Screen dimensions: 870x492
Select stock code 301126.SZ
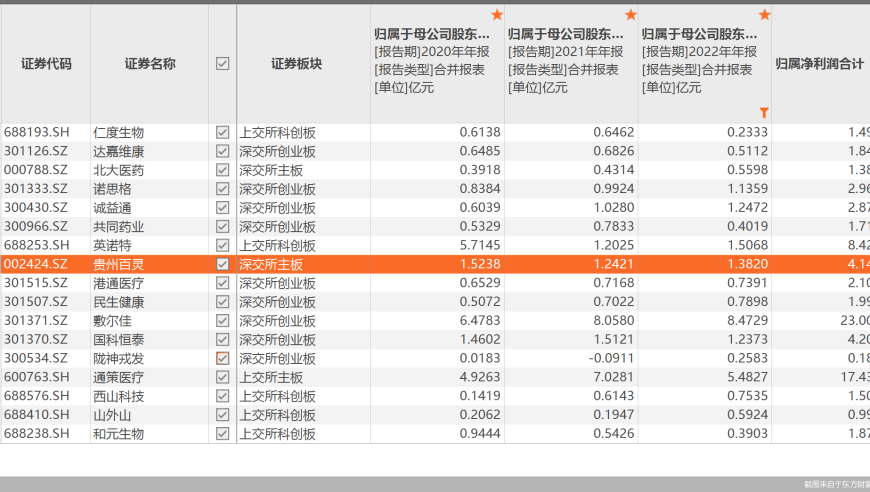(36, 151)
